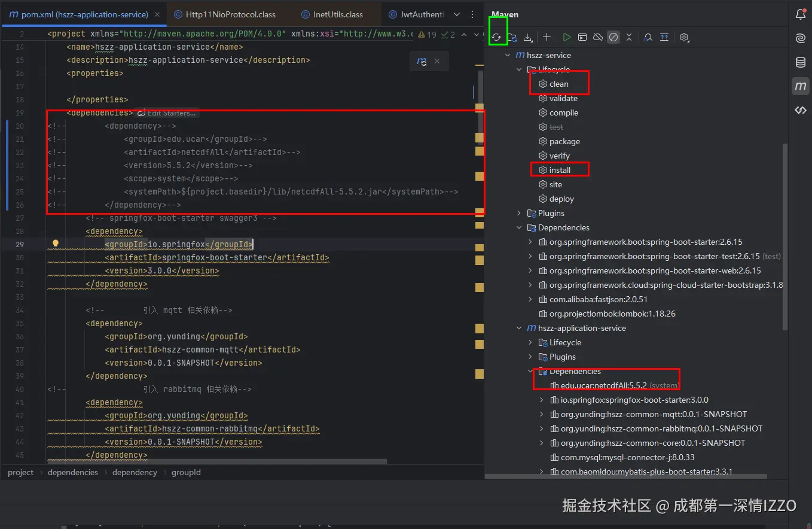This screenshot has height=529, width=812.
Task: Click dependency breadcrumb item
Action: point(135,472)
